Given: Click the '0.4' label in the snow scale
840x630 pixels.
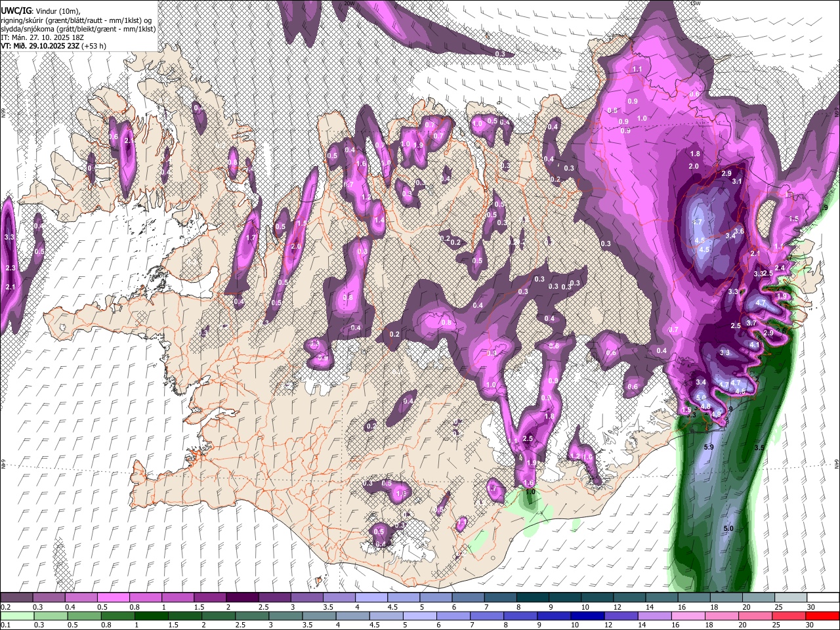Looking at the screenshot, I should pos(70,607).
